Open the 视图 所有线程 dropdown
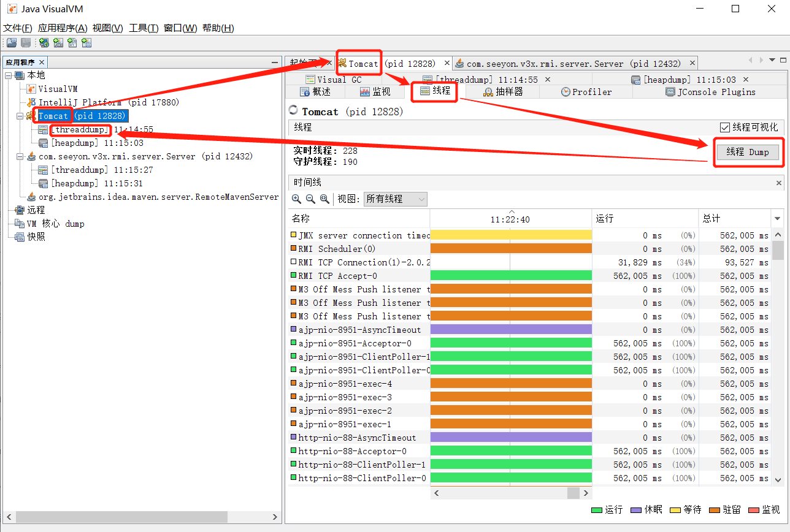Viewport: 790px width, 532px height. [395, 199]
